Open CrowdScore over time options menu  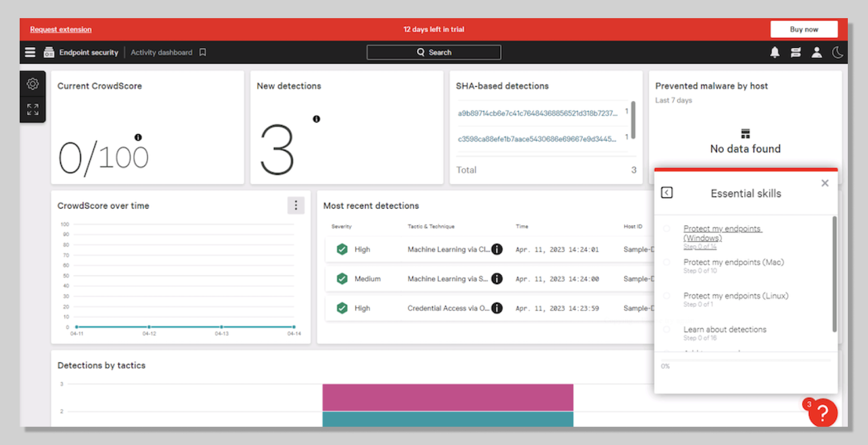(296, 206)
